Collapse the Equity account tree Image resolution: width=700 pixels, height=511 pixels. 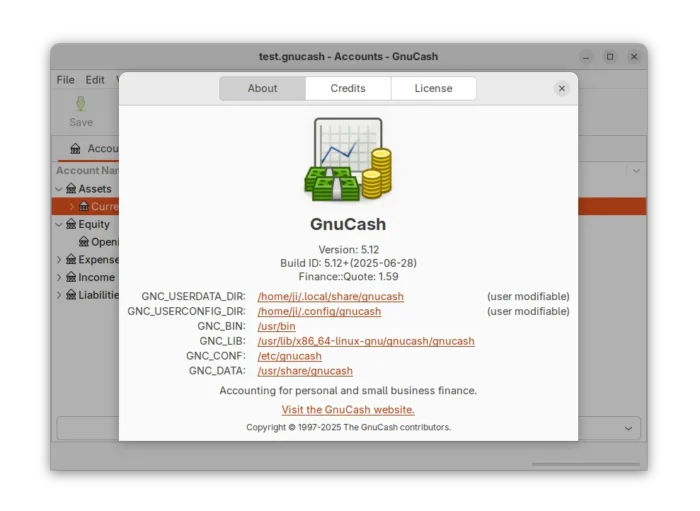coord(59,225)
